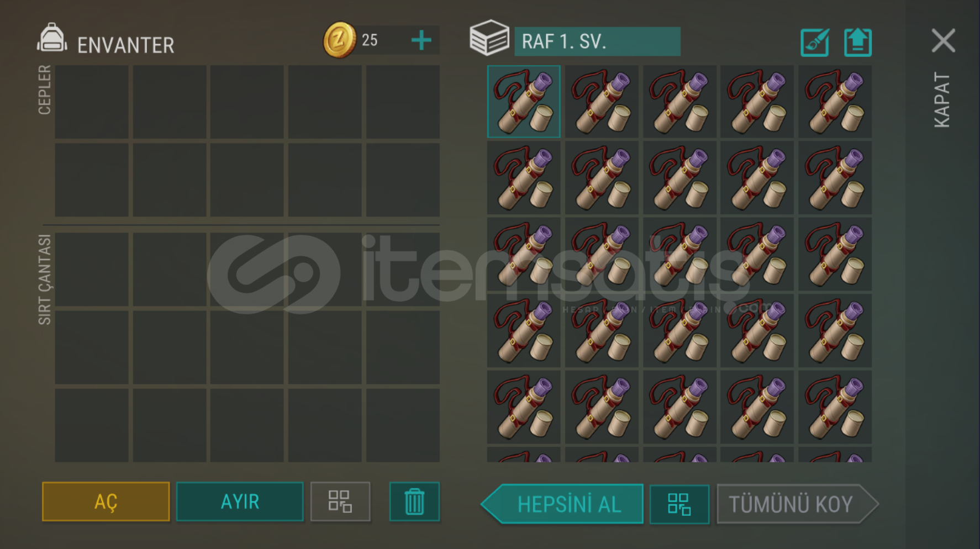Open the rename brush icon for the shelf
This screenshot has height=549, width=980.
tap(815, 43)
